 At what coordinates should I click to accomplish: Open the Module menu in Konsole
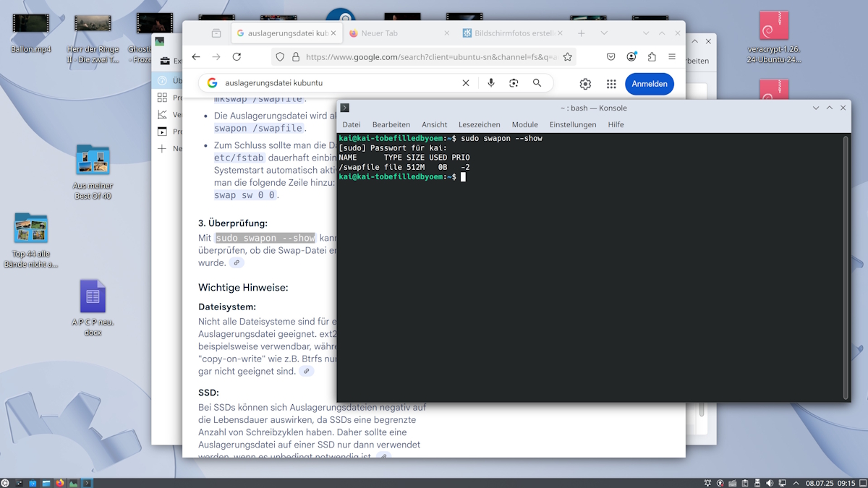[524, 124]
